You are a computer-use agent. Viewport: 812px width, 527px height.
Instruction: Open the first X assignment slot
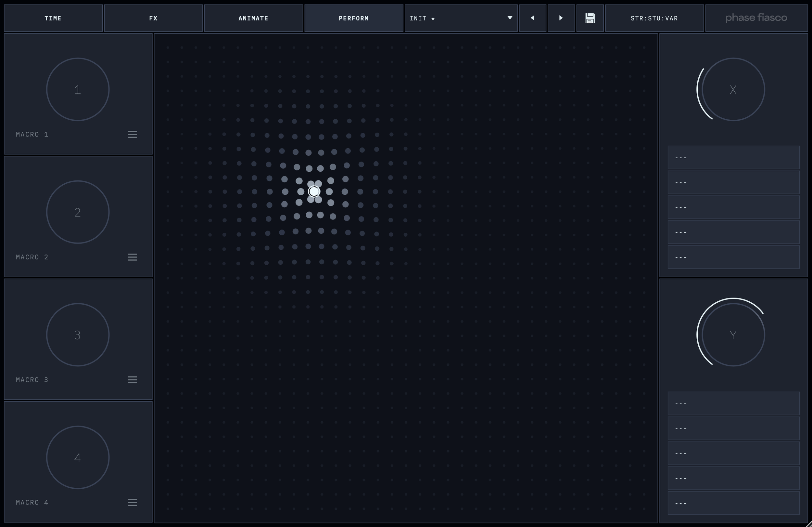[733, 157]
